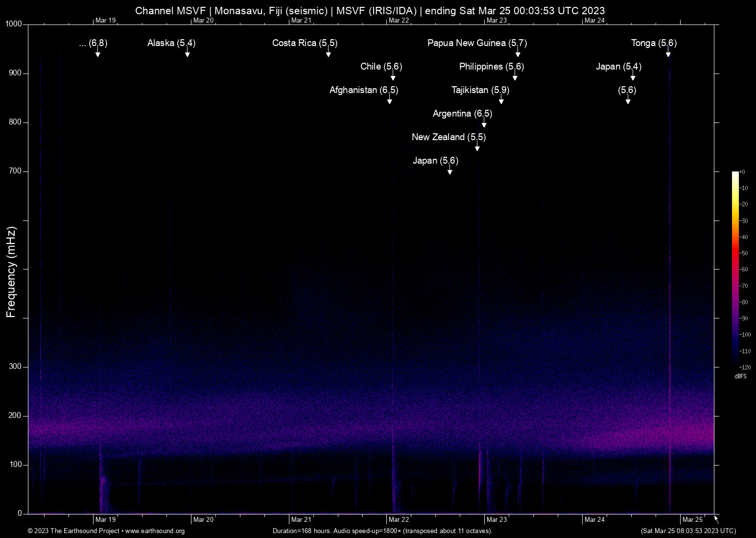Viewport: 756px width, 538px height.
Task: Click the arrow below Argentina (6.5)
Action: coord(484,123)
